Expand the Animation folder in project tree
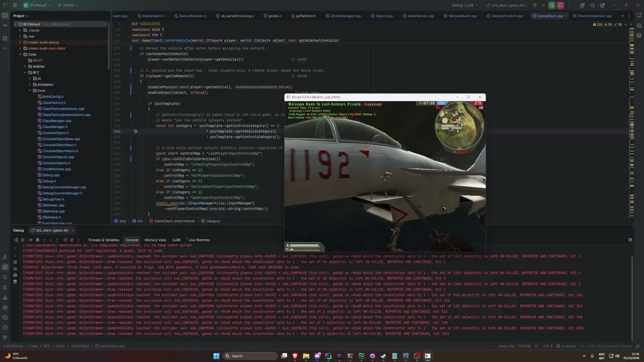This screenshot has width=644, height=362. (29, 84)
